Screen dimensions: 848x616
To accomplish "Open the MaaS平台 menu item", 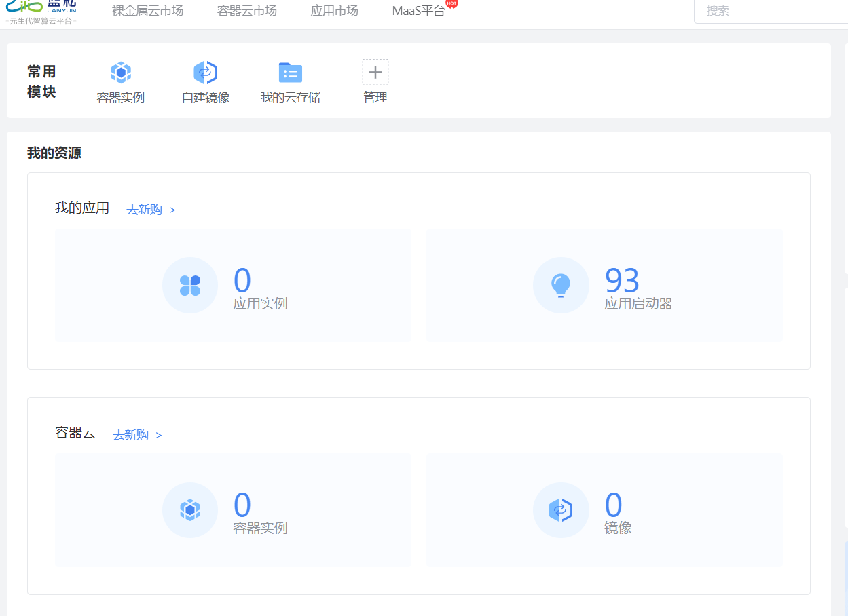I will point(418,11).
